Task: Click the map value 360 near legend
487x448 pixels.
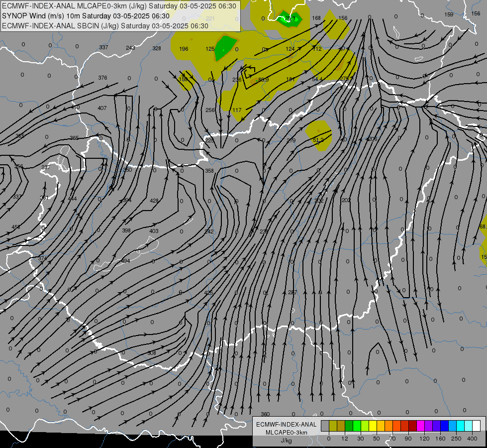Action: click(x=265, y=414)
